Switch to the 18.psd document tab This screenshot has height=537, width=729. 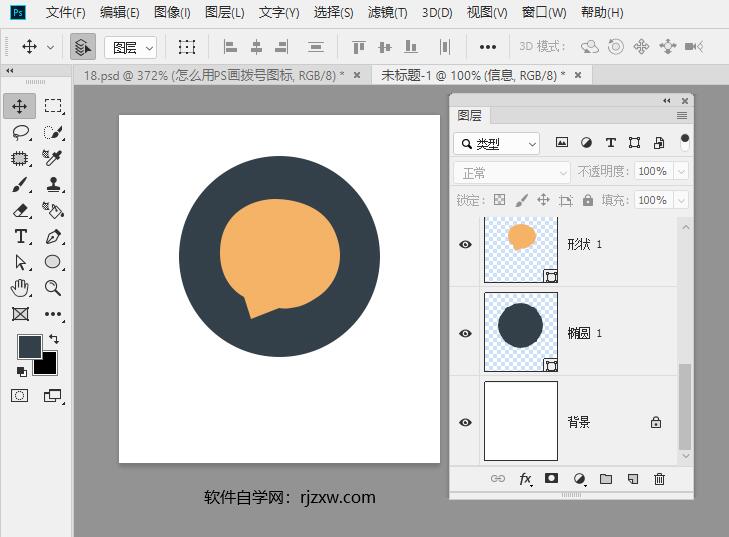tap(213, 75)
